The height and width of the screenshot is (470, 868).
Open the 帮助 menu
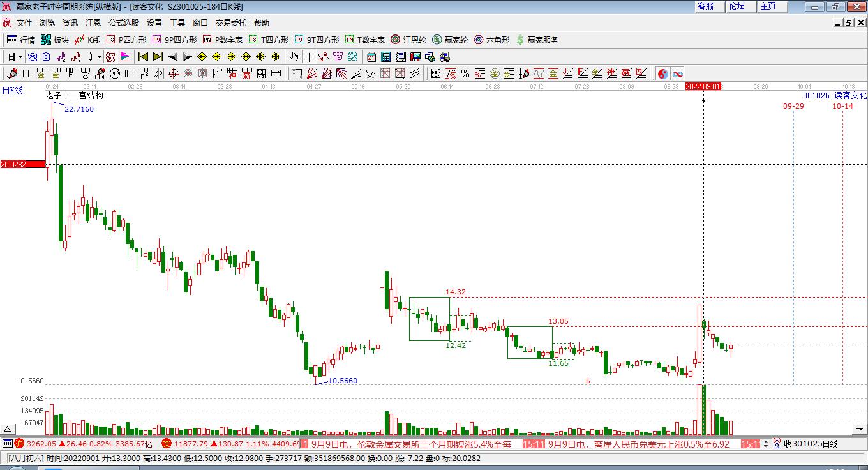click(262, 22)
